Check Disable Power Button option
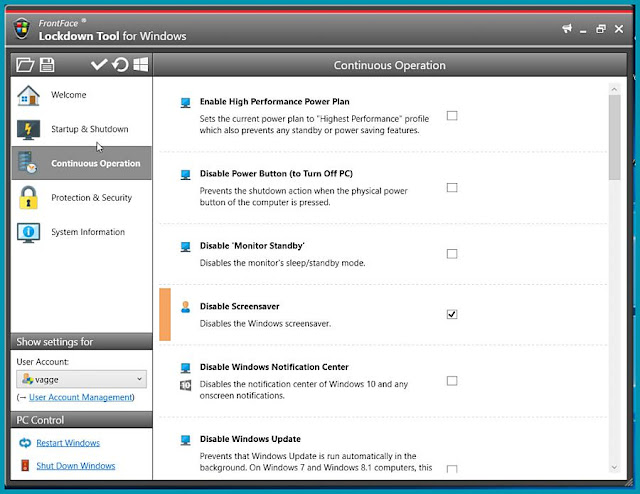Image resolution: width=640 pixels, height=494 pixels. (x=452, y=187)
